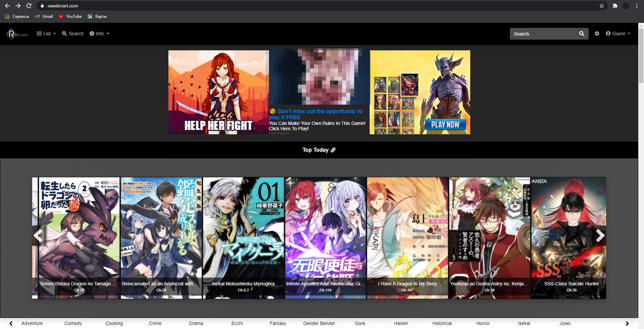
Task: Open the Search page link in navbar
Action: tap(72, 34)
